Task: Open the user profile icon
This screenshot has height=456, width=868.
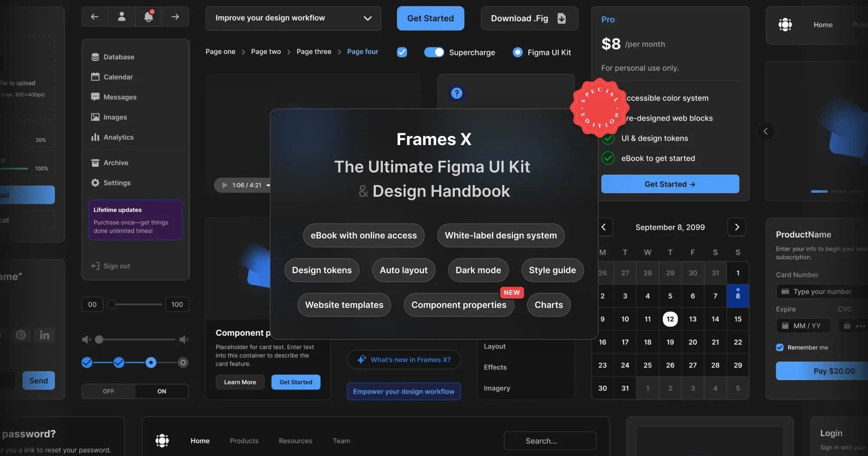Action: coord(122,17)
